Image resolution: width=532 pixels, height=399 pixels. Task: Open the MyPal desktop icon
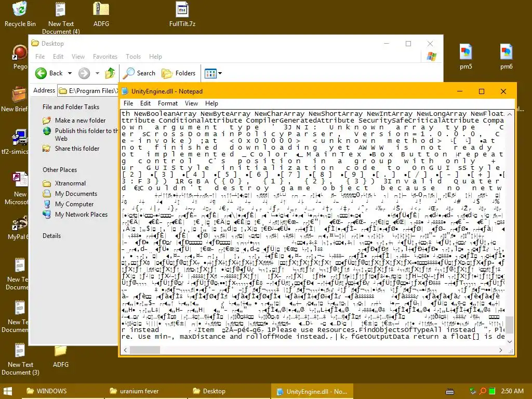[18, 228]
